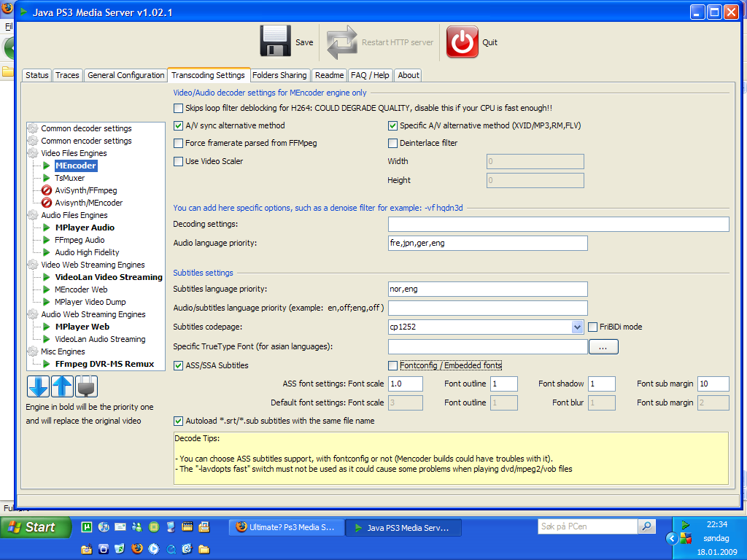This screenshot has height=560, width=747.
Task: Click green play icon beside FFmpeg Audio
Action: [x=47, y=240]
